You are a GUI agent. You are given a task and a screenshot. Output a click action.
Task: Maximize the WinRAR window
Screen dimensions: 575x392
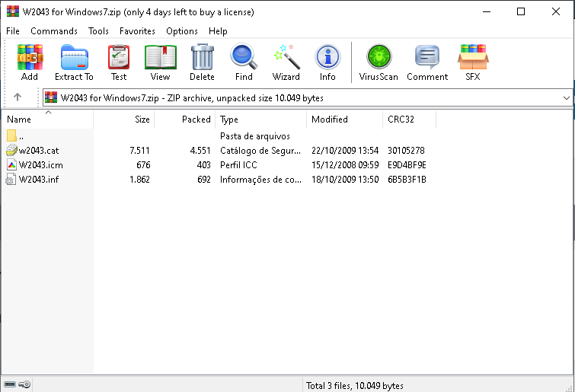[x=521, y=11]
